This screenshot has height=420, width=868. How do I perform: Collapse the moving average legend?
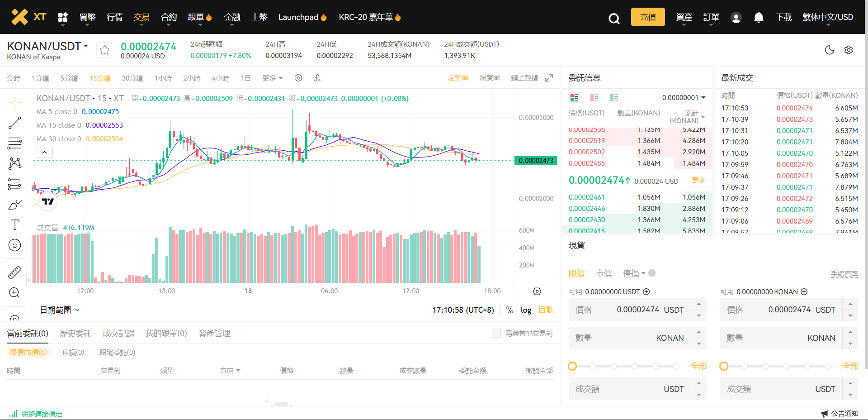click(44, 152)
